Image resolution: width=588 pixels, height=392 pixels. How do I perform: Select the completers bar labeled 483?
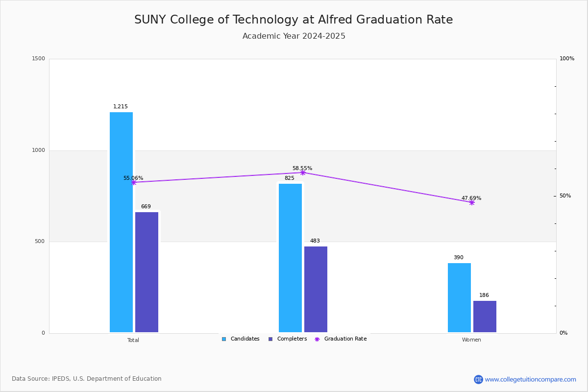pos(316,290)
